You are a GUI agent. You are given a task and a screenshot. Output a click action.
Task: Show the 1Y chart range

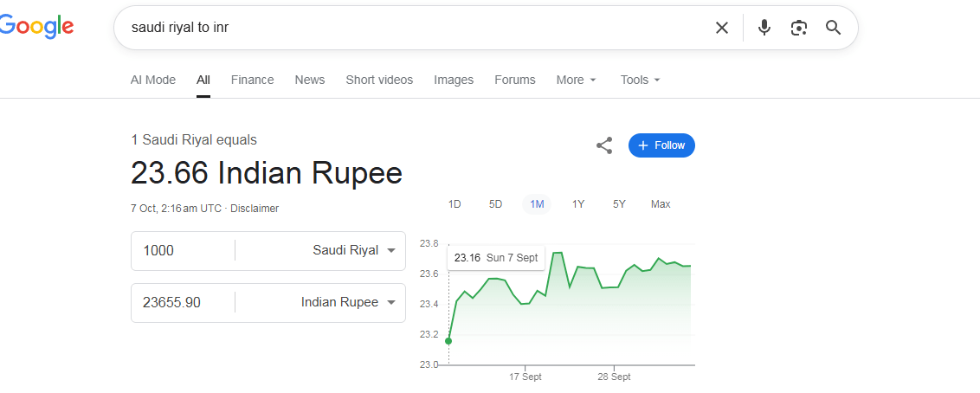click(x=578, y=204)
